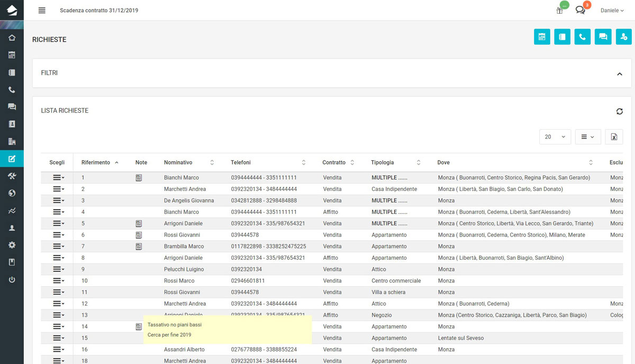This screenshot has width=635, height=364.
Task: Export the list to Excel
Action: (614, 137)
